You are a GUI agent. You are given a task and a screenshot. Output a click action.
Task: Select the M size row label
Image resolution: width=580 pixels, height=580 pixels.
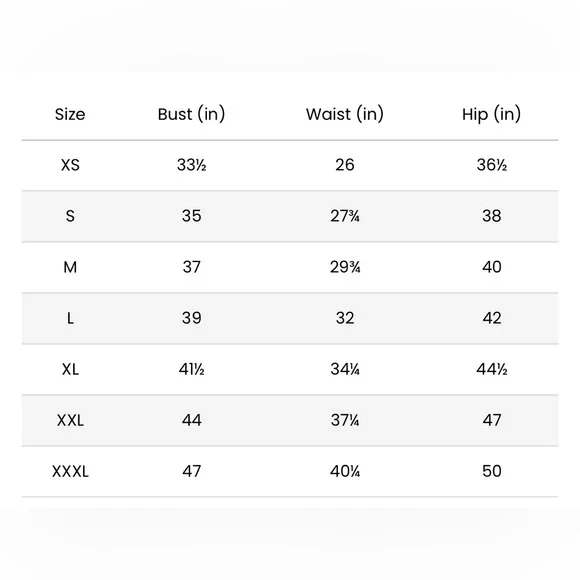[70, 267]
